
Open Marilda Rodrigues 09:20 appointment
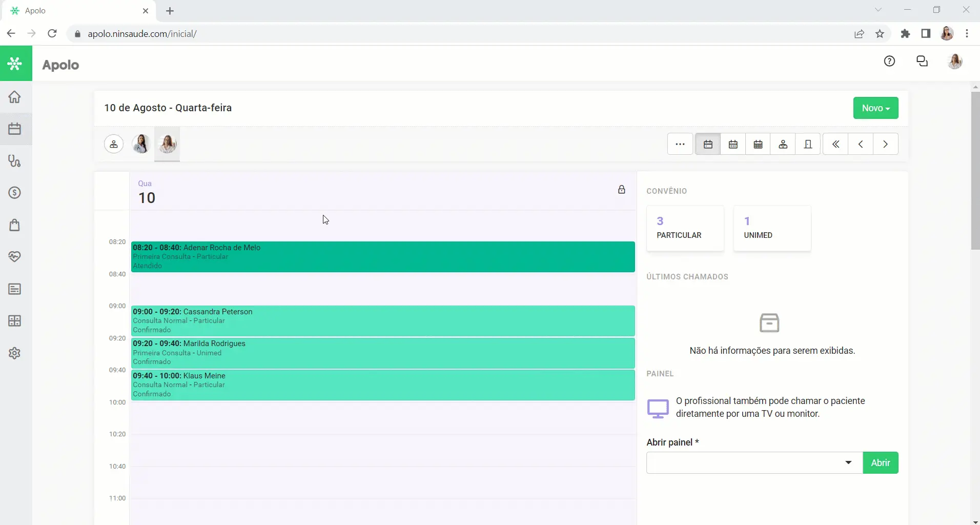tap(383, 353)
